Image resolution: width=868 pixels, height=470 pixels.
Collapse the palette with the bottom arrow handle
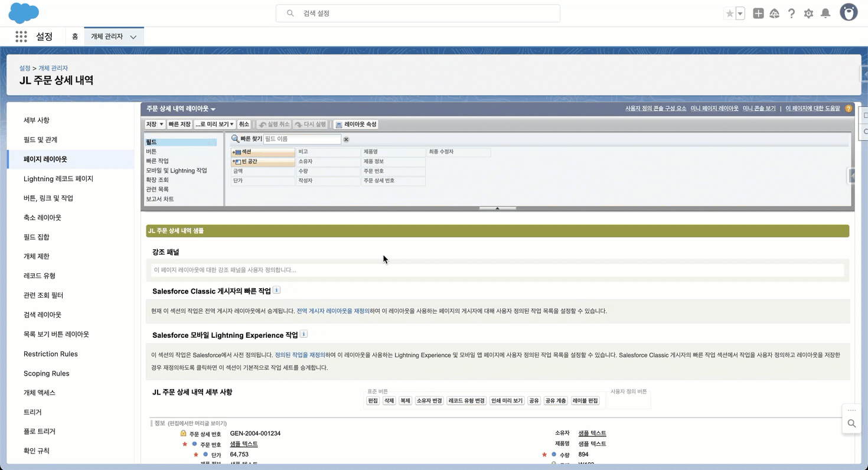pyautogui.click(x=498, y=208)
